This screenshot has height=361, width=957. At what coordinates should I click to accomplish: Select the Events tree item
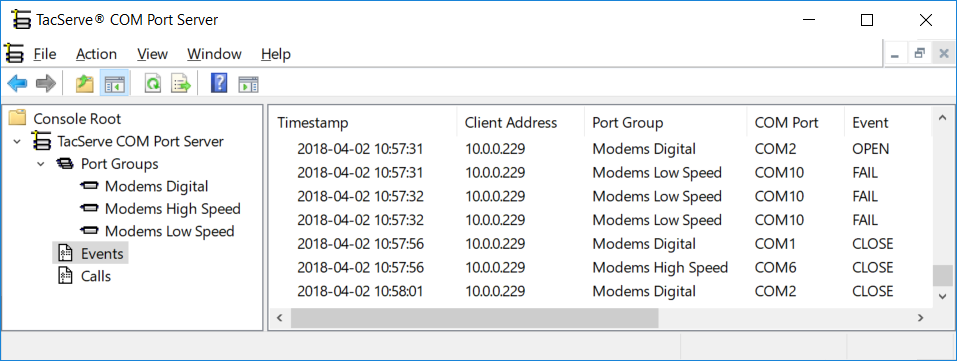click(x=102, y=253)
